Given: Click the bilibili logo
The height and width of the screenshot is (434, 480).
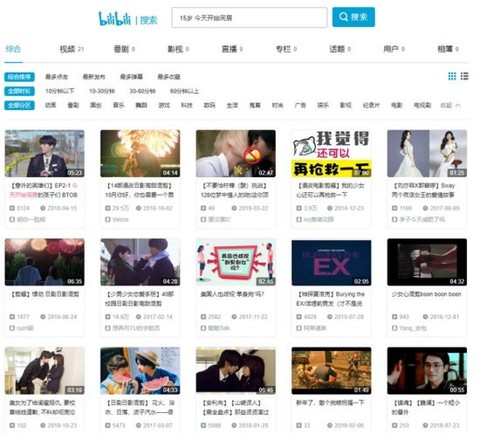Looking at the screenshot, I should (x=114, y=19).
